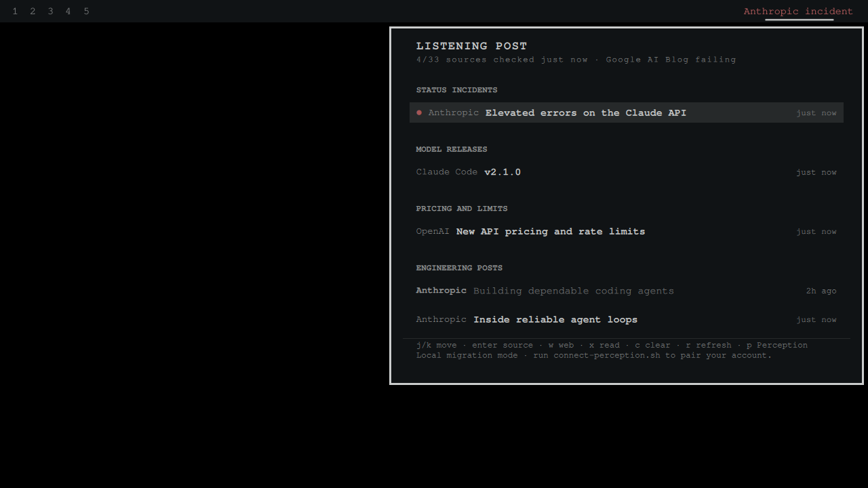
Task: Click the red status dot beside Anthropic
Action: click(419, 113)
